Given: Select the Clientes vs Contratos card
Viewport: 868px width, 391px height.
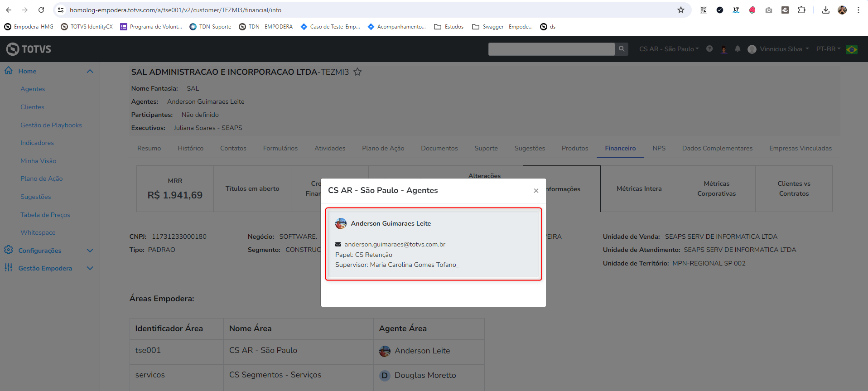Looking at the screenshot, I should [794, 188].
